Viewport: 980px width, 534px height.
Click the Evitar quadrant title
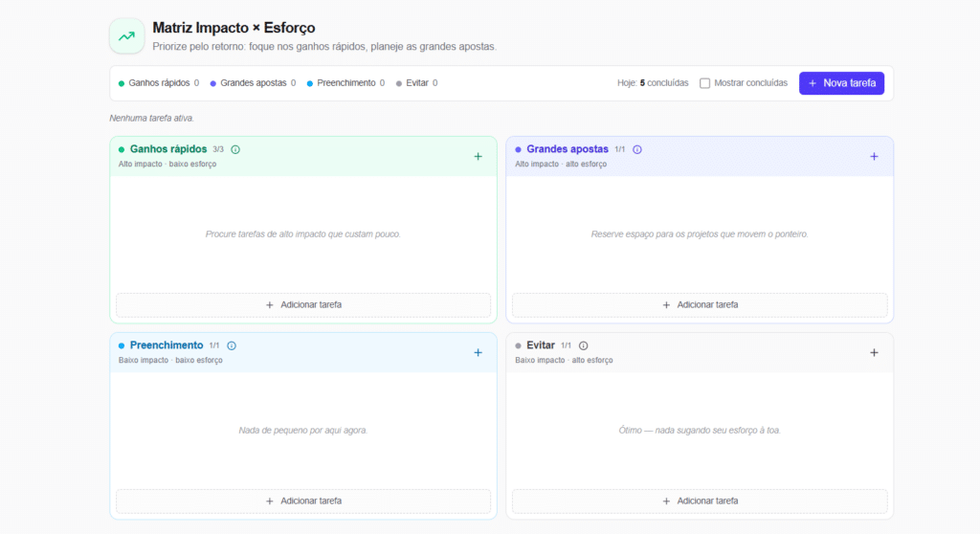tap(541, 345)
